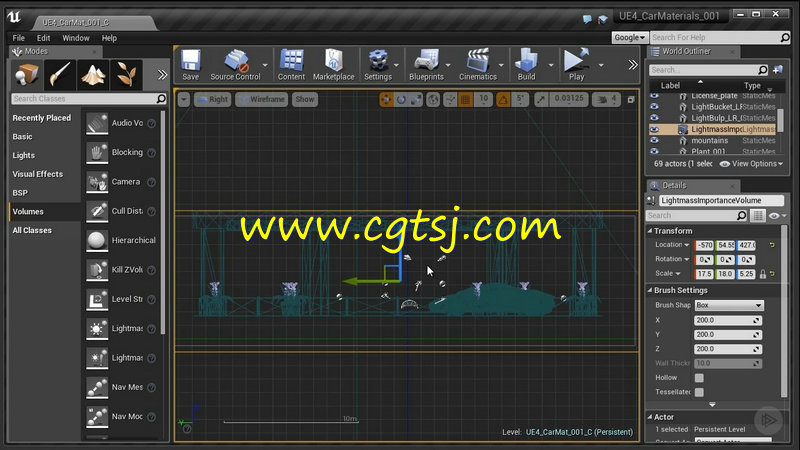Select the Landscape mode mountain icon
Image resolution: width=800 pixels, height=450 pixels.
[93, 74]
